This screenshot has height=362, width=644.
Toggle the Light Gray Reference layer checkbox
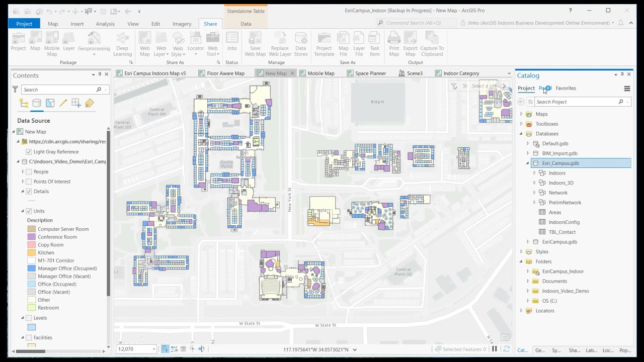pyautogui.click(x=29, y=152)
